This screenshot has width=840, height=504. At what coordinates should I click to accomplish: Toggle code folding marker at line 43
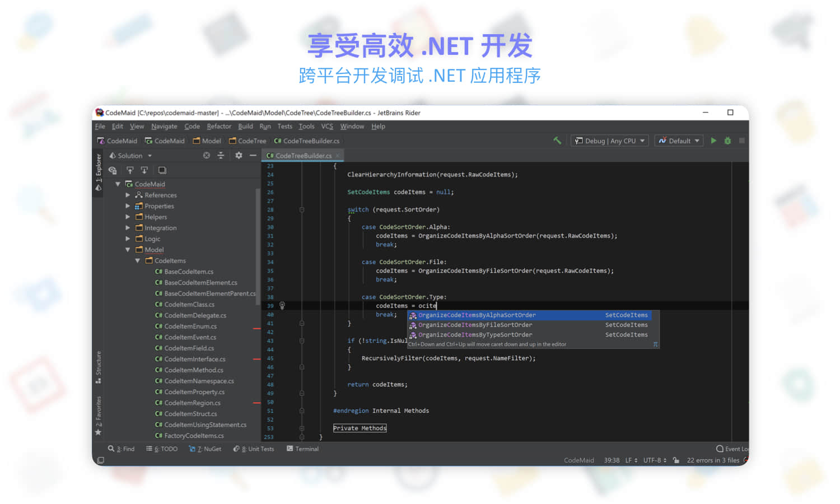point(301,340)
